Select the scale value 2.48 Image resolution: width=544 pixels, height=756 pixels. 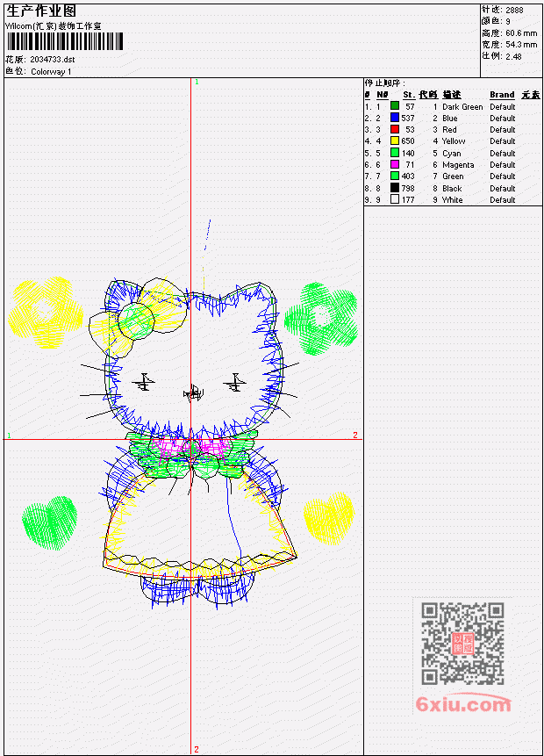coord(513,56)
